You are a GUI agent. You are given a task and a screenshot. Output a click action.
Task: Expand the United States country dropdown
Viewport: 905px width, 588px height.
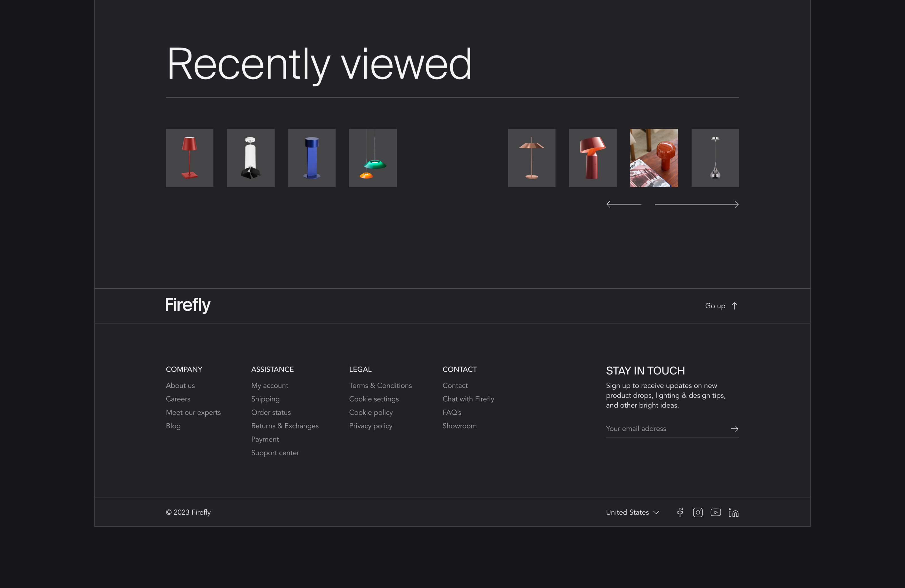(632, 512)
